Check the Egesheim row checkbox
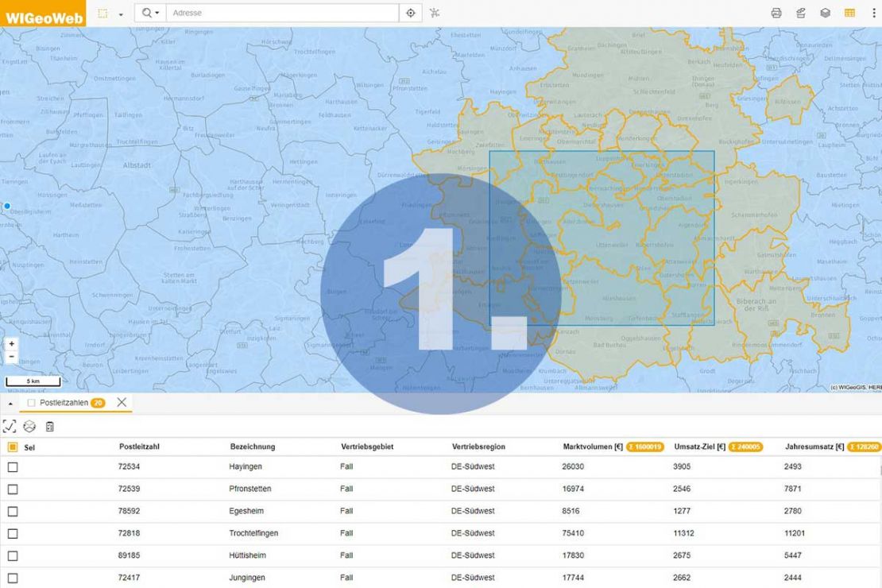The image size is (882, 588). click(13, 512)
